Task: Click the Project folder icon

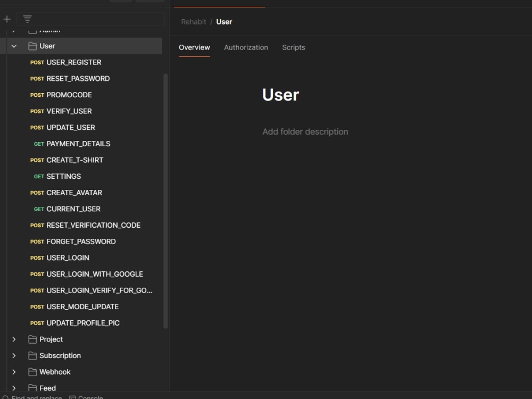Action: [32, 339]
